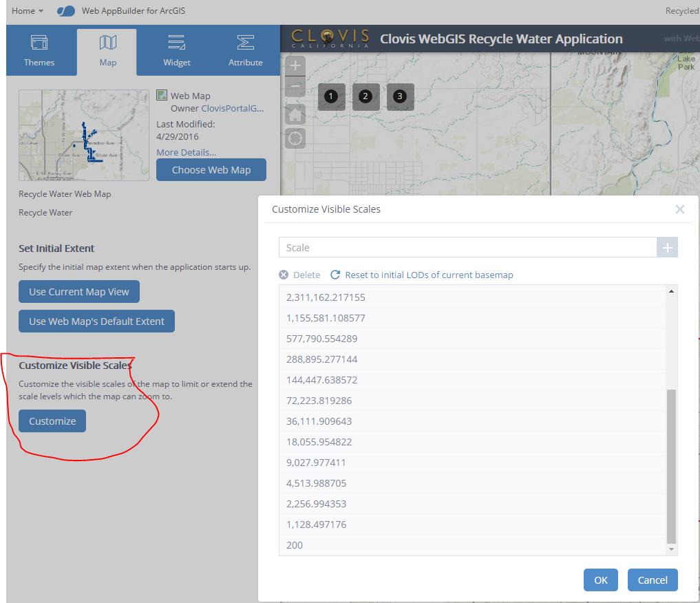Click the scale list scrollbar thumb
Screen dimensions: 700x603
[x=671, y=467]
